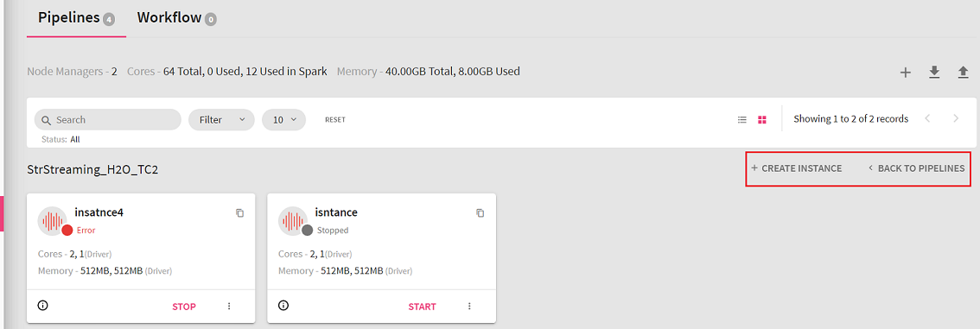
Task: Switch to grid view layout
Action: pyautogui.click(x=762, y=119)
